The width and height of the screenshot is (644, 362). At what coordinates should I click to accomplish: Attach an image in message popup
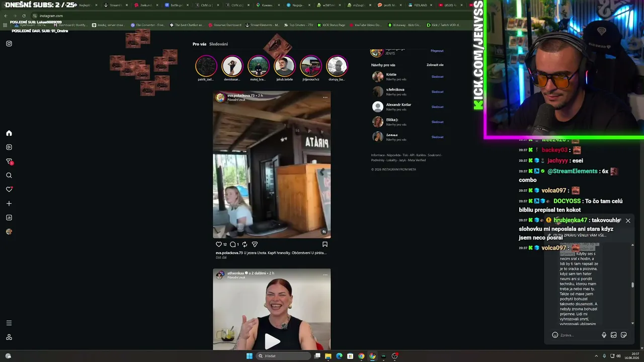(614, 335)
